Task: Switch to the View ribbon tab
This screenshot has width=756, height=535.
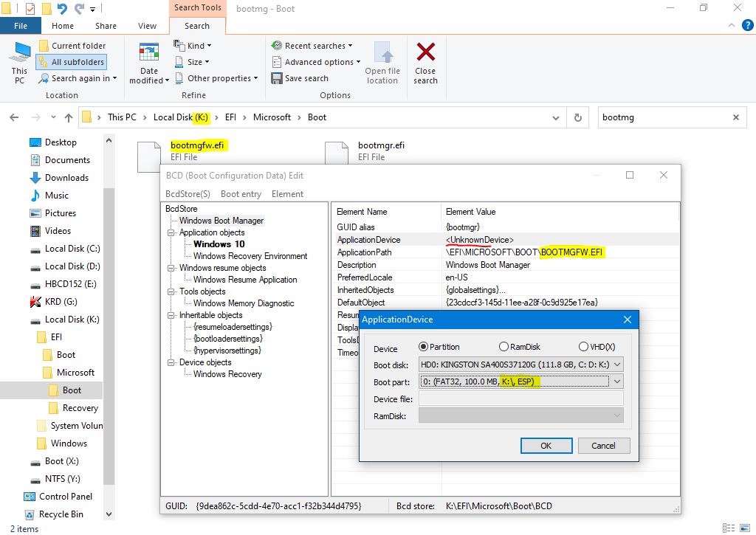Action: tap(147, 26)
